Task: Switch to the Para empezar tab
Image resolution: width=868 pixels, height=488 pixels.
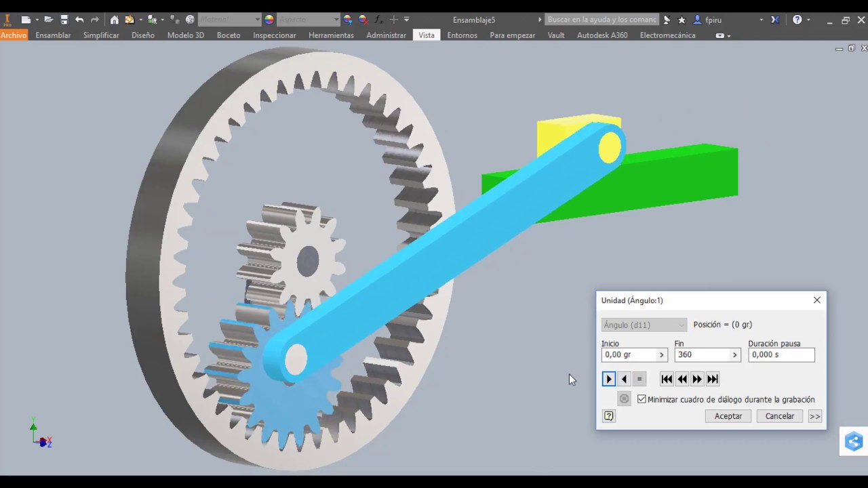Action: click(x=513, y=35)
